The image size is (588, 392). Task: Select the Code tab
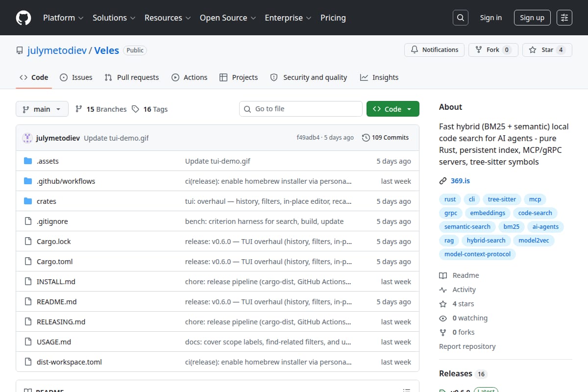34,77
